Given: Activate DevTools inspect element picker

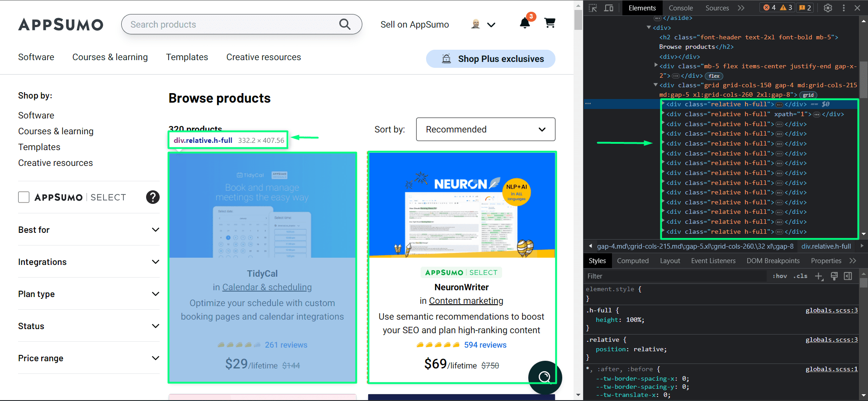Looking at the screenshot, I should [593, 8].
